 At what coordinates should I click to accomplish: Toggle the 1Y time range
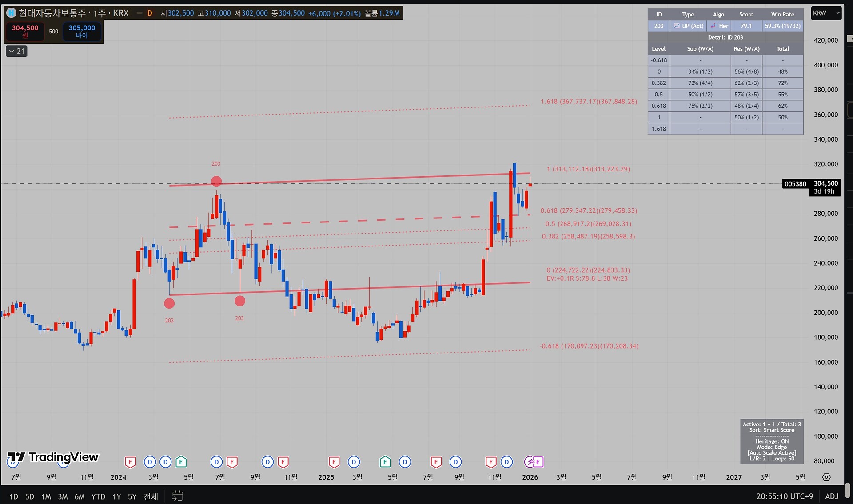coord(116,496)
